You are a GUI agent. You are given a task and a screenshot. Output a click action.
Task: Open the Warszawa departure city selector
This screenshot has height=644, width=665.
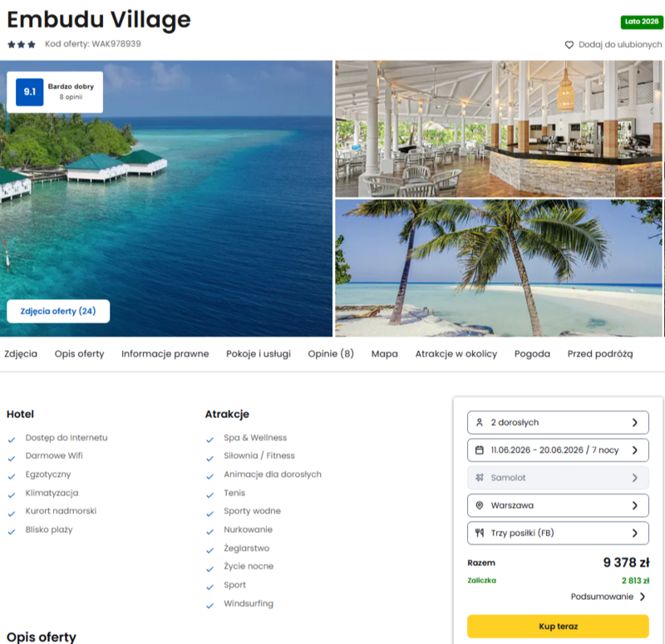558,505
